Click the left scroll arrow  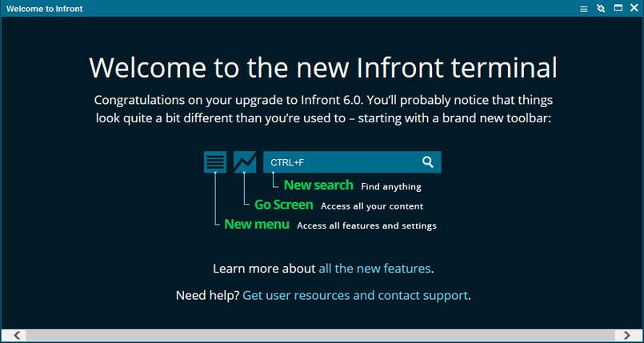tap(17, 335)
